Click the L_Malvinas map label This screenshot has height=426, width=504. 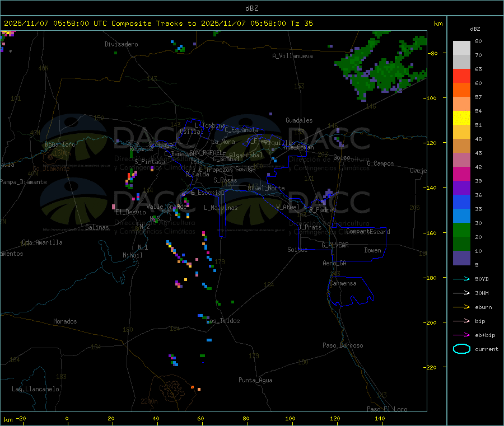221,208
